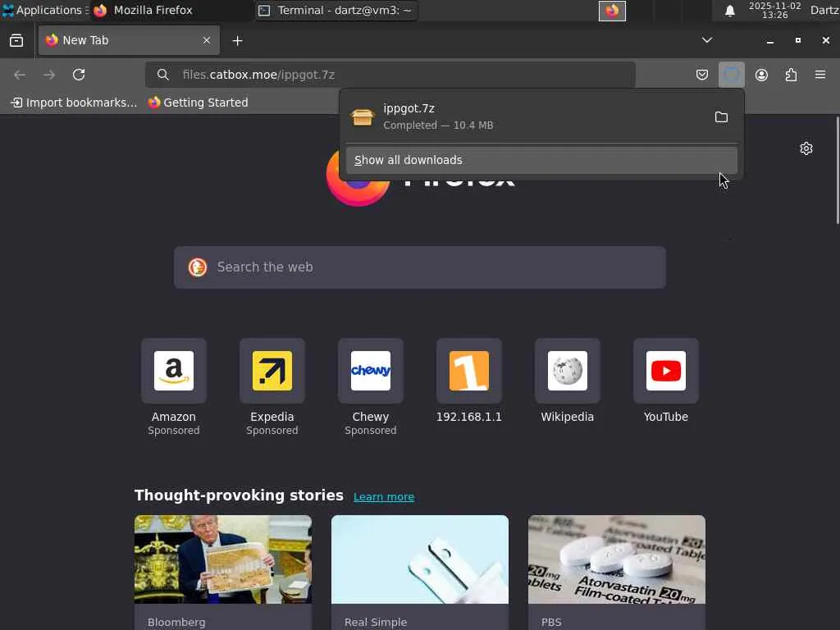Click the Learn more link
This screenshot has height=630, width=840.
tap(384, 496)
